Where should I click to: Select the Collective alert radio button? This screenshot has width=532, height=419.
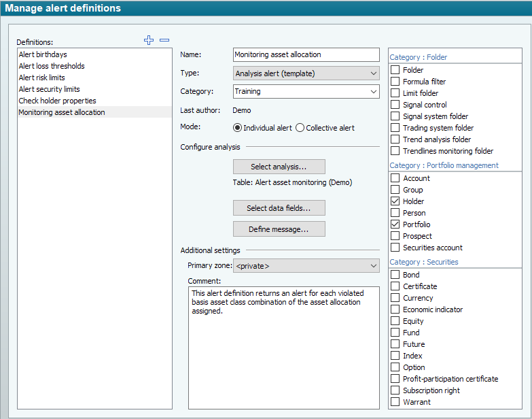[300, 128]
